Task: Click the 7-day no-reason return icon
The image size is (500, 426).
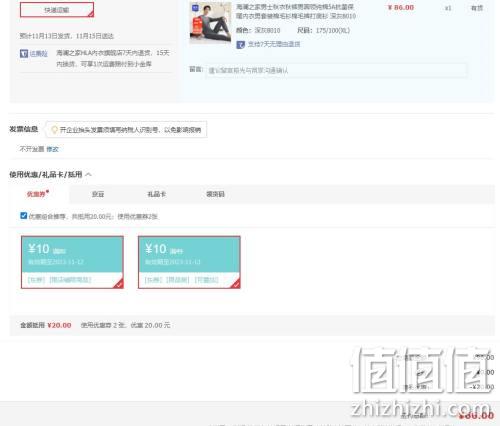Action: [240, 44]
